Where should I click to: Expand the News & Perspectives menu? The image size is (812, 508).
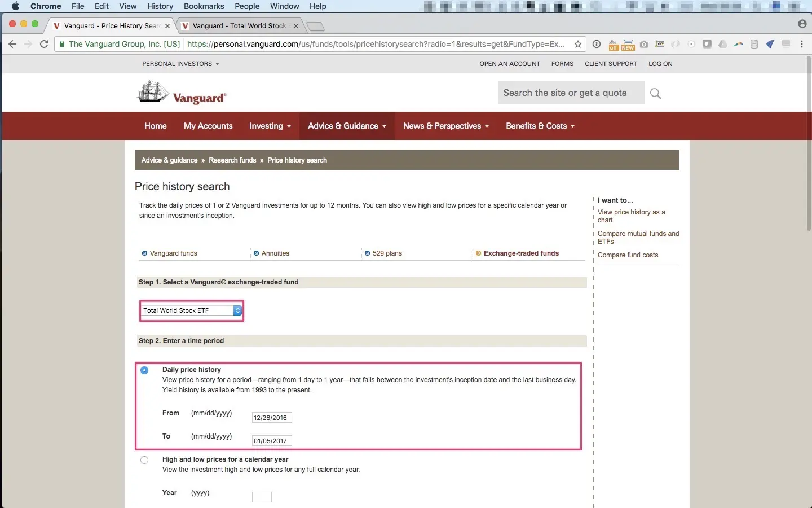[446, 126]
